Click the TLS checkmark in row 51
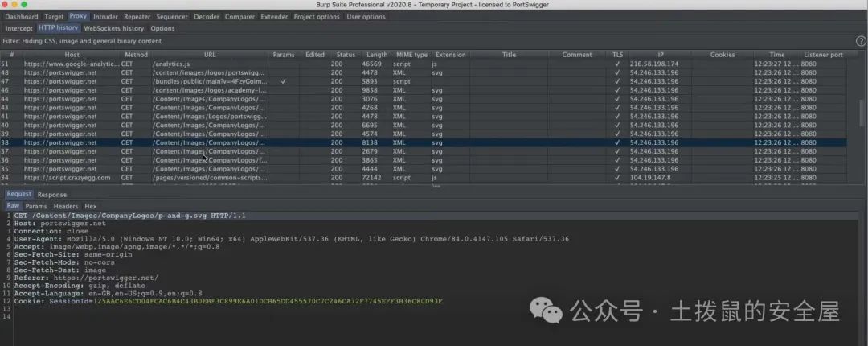Screen dimensions: 868x346 click(617, 64)
